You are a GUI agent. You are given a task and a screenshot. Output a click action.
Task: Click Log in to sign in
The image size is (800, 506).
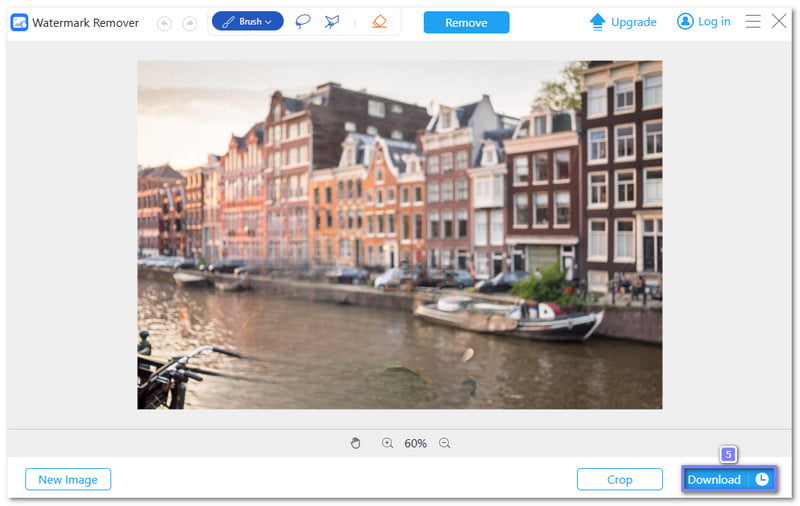click(703, 21)
